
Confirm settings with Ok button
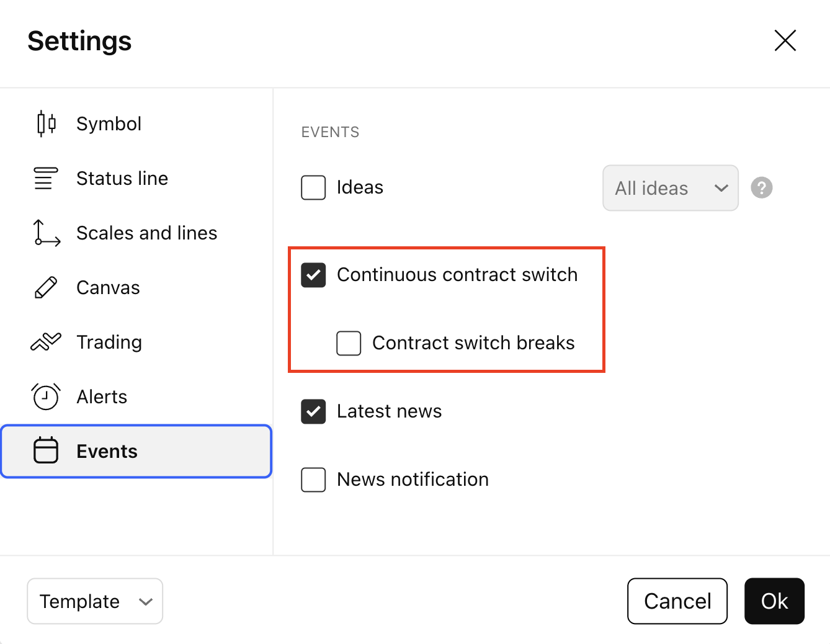tap(774, 601)
